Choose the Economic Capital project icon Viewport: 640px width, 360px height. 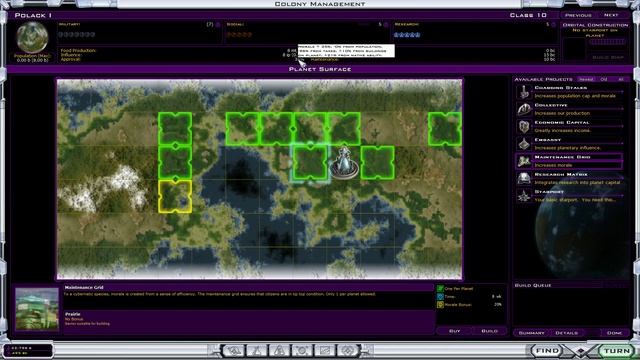pyautogui.click(x=523, y=127)
